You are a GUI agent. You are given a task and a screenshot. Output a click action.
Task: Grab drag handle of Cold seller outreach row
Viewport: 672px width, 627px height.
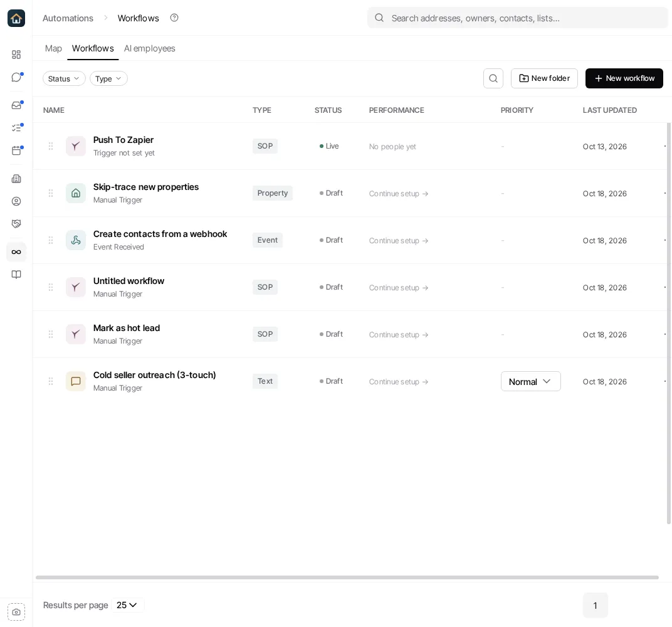point(51,381)
